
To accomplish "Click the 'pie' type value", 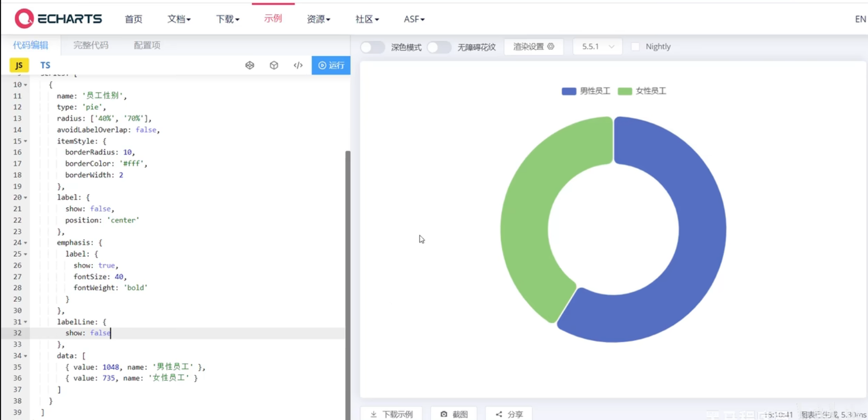I will (x=92, y=107).
